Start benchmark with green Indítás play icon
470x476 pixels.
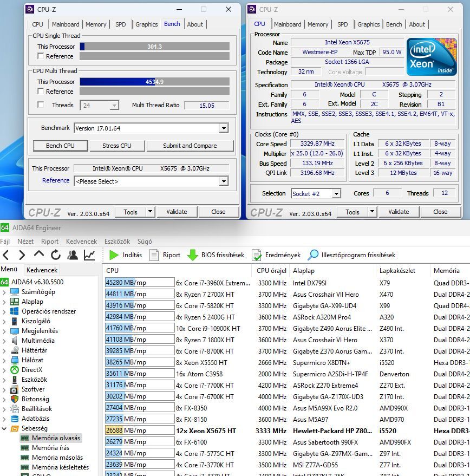(x=114, y=255)
